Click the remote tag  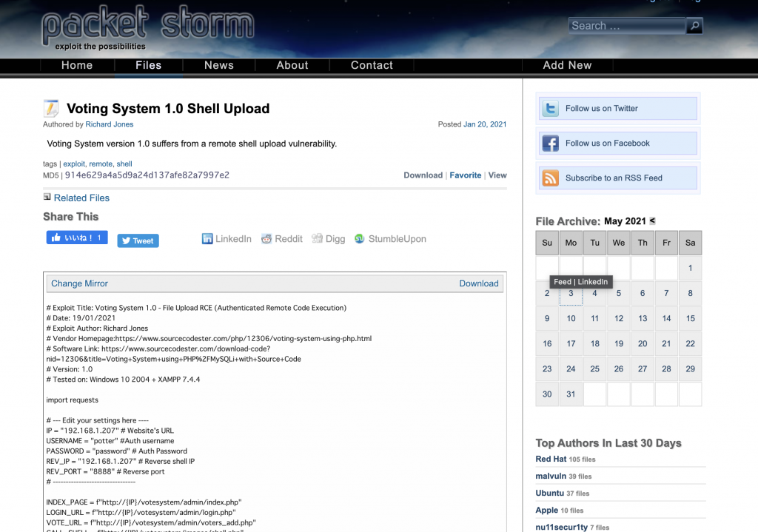(101, 164)
